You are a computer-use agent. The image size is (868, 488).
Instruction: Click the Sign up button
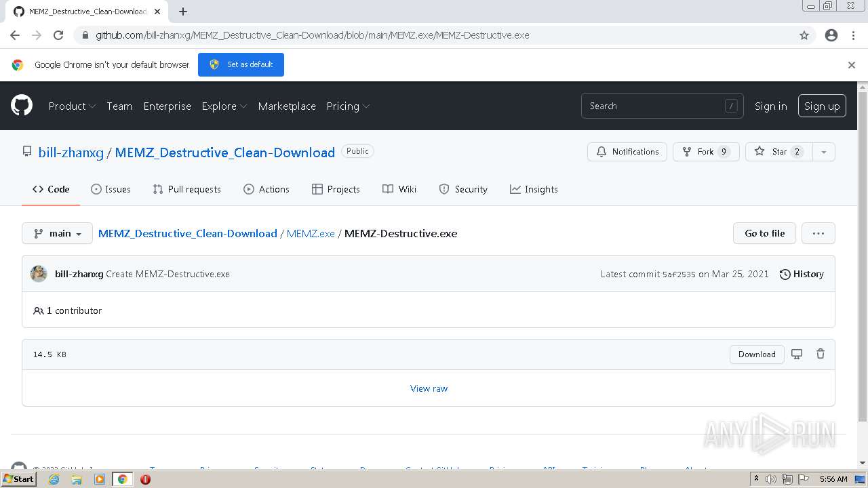pos(822,106)
